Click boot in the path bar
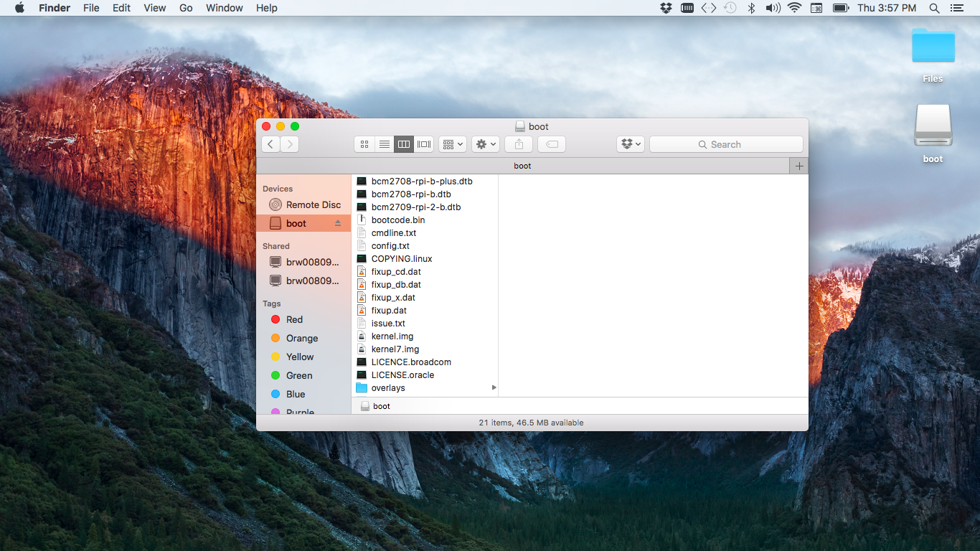The height and width of the screenshot is (551, 980). click(x=376, y=406)
